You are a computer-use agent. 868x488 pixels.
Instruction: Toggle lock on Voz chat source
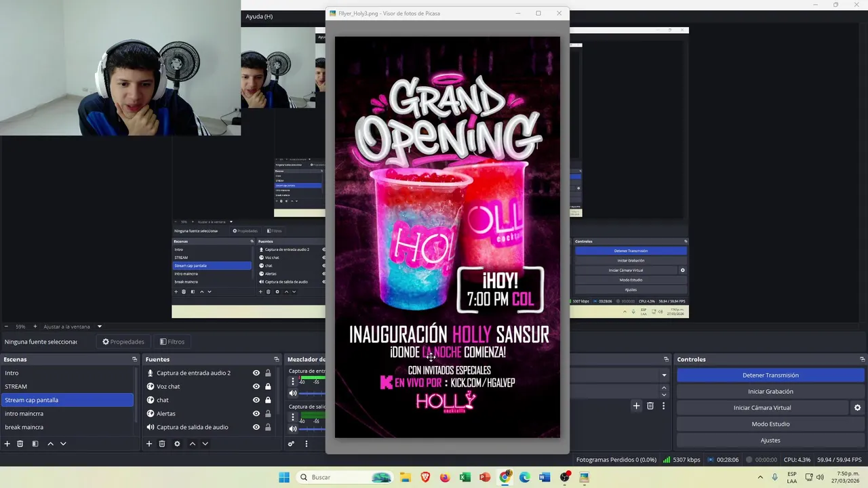tap(268, 386)
